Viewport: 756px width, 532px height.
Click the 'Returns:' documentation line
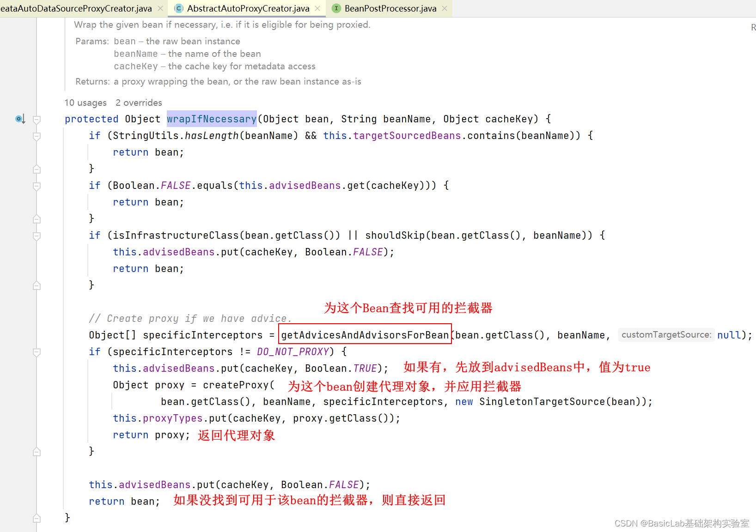(x=218, y=81)
